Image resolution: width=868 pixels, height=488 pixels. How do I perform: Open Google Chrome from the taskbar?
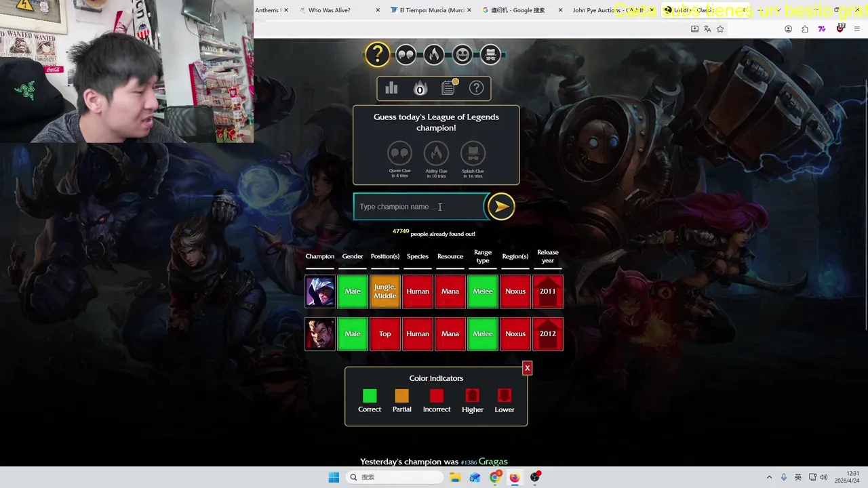click(x=495, y=477)
